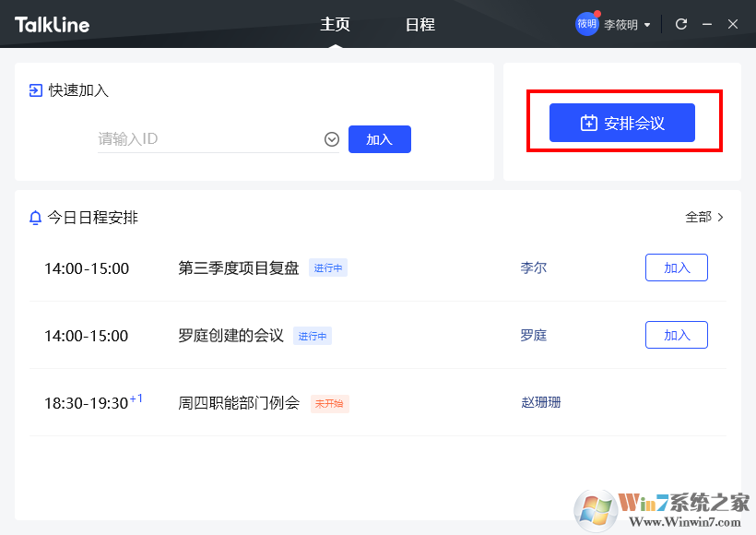Viewport: 756px width, 535px height.
Task: Join the 第三季度项目复盘 meeting
Action: 677,267
